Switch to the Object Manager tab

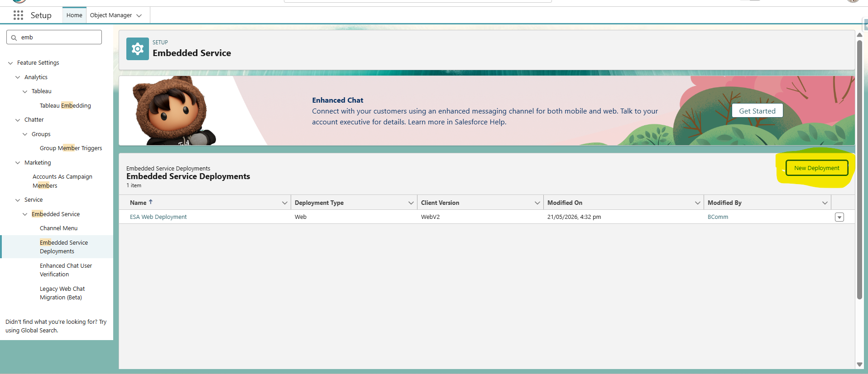pos(111,15)
